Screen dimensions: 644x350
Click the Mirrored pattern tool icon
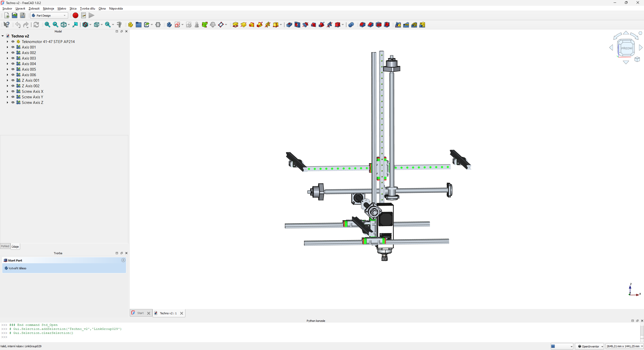(x=398, y=25)
